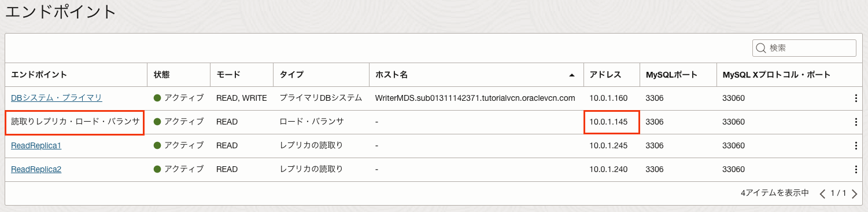The image size is (868, 212).
Task: Open the ReadReplica2 endpoint link
Action: 36,169
